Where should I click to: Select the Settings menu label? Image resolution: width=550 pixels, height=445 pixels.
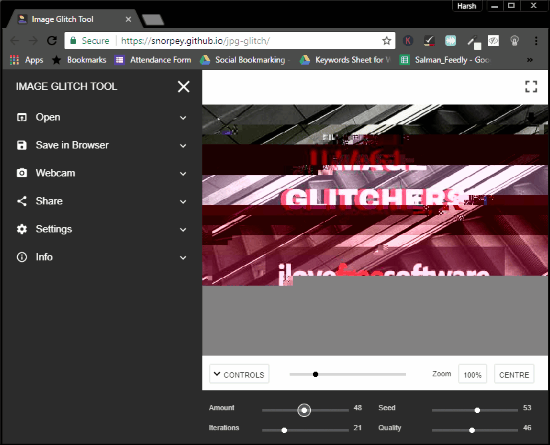tap(54, 229)
